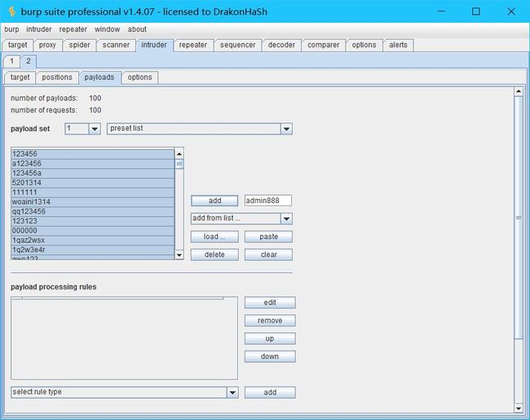Select payload entry a123456
The height and width of the screenshot is (420, 530).
coord(93,164)
